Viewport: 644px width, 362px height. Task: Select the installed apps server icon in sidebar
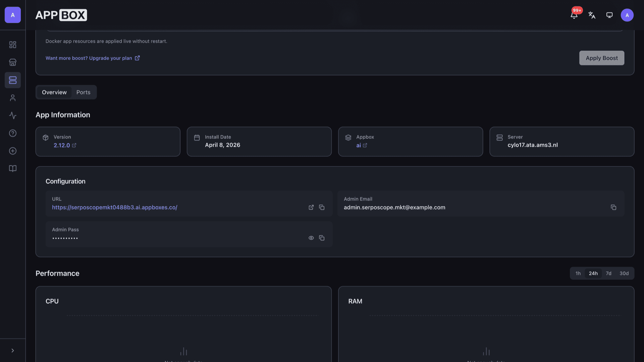coord(13,80)
